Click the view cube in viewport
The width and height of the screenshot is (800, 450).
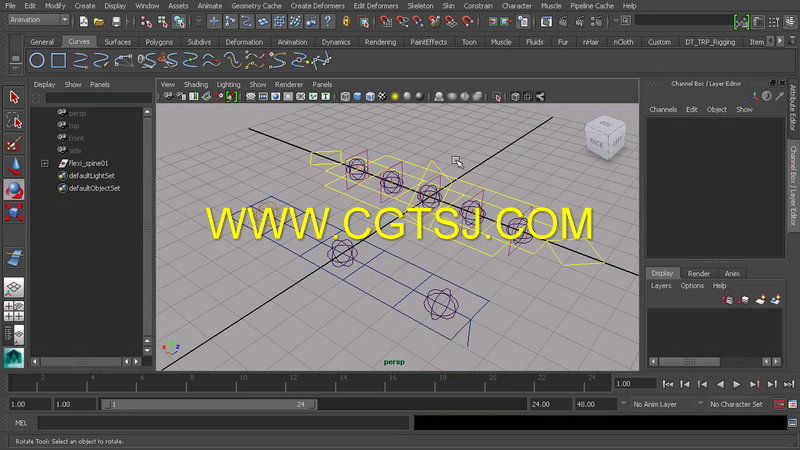point(605,137)
